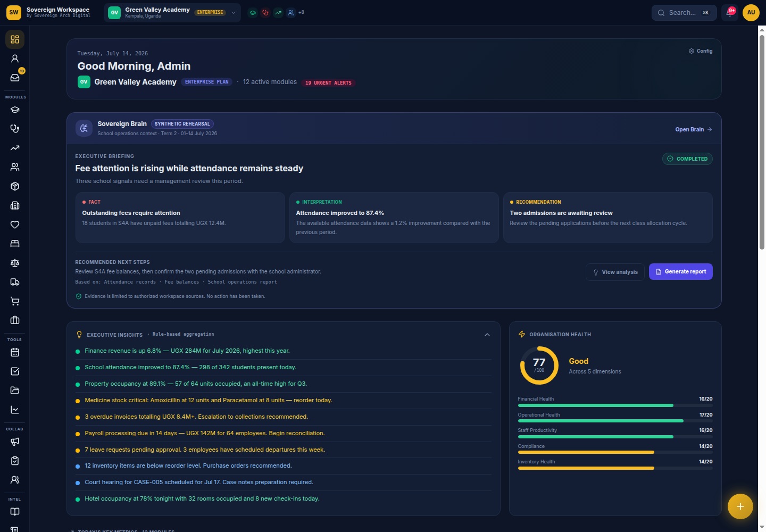Screen dimensions: 766x532
Task: Click the green trending arrow shortcut in top bar
Action: 278,13
